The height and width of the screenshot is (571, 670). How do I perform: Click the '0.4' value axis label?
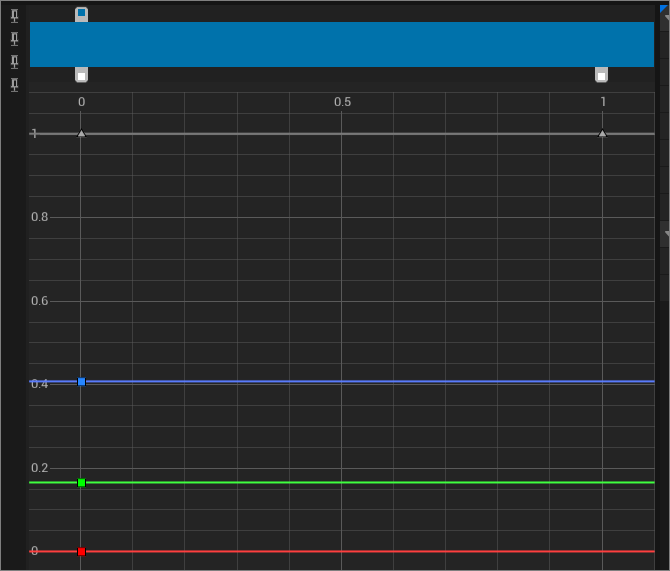coord(40,384)
